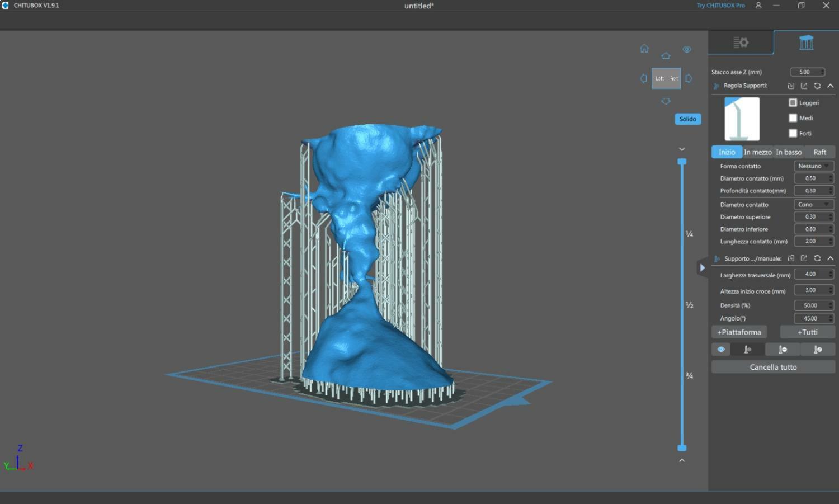839x504 pixels.
Task: Check the Medi support option
Action: point(793,118)
